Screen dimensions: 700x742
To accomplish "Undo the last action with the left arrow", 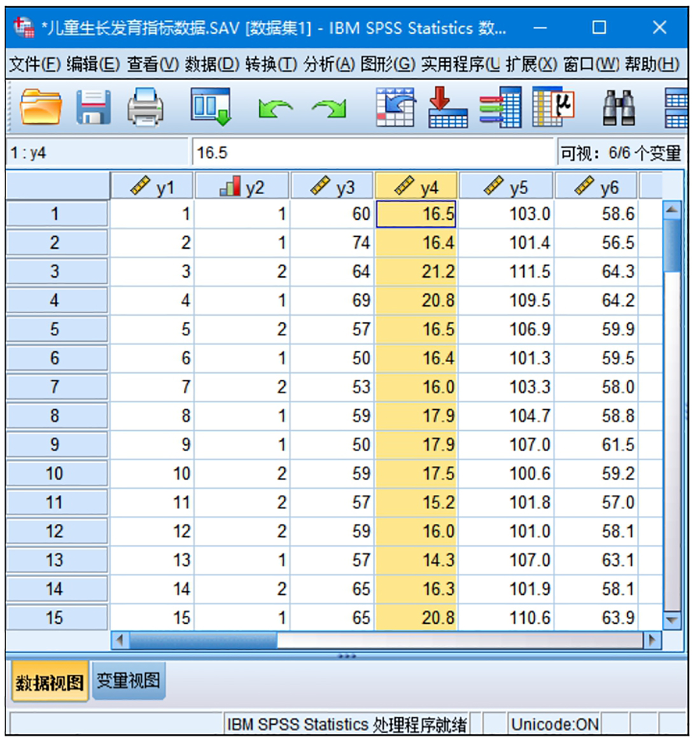I will (x=275, y=108).
